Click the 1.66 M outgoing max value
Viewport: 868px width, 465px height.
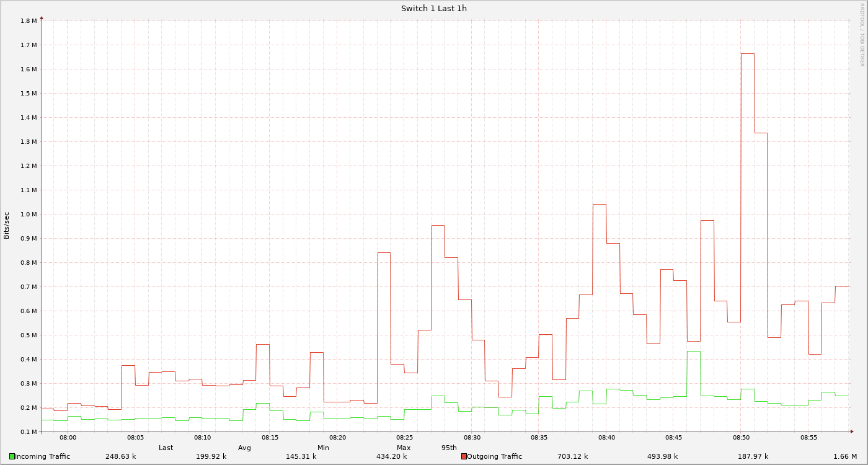(x=844, y=456)
